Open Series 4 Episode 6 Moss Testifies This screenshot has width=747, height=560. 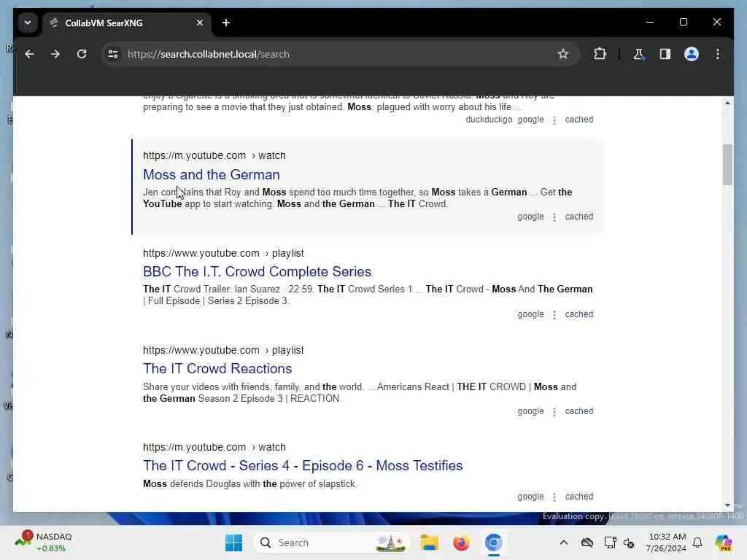point(303,466)
